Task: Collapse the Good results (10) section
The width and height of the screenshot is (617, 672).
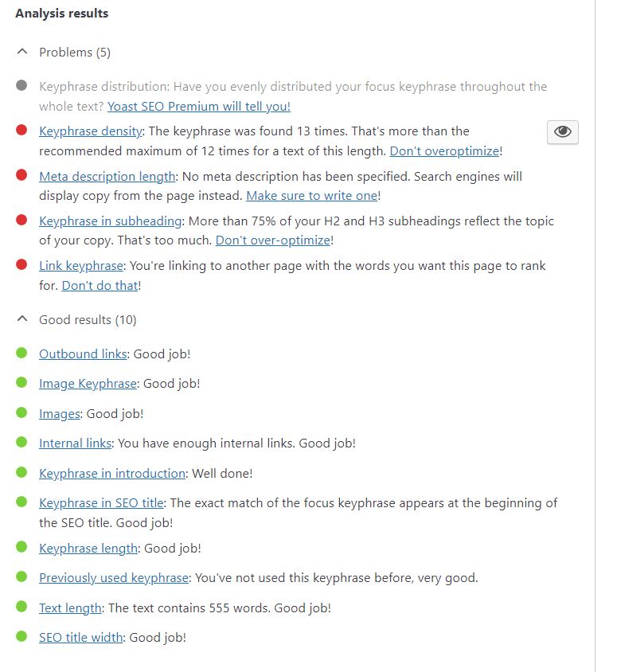Action: coord(21,320)
